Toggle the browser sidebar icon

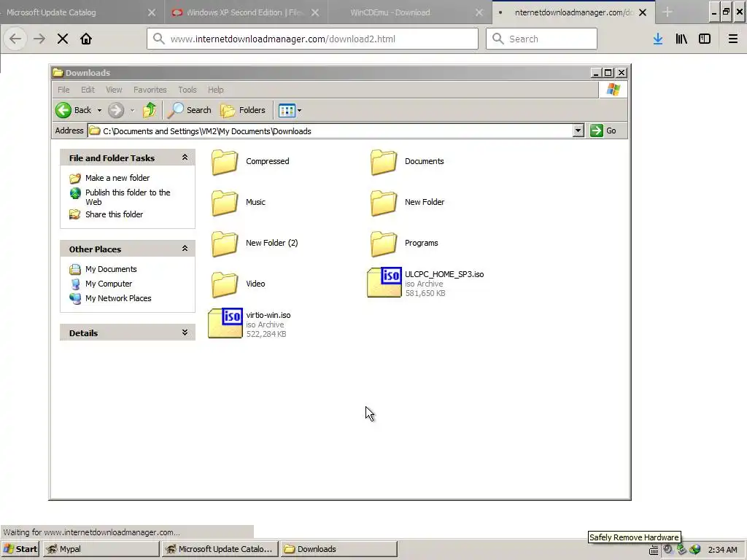705,39
